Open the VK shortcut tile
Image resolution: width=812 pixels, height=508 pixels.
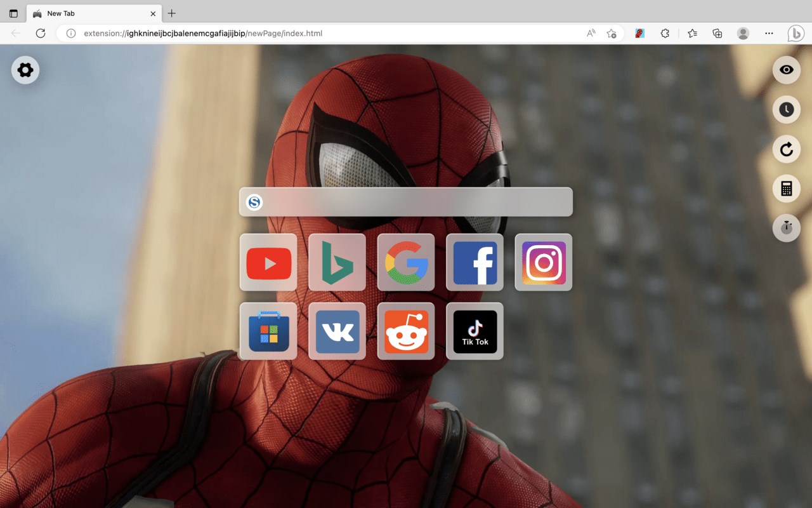click(337, 331)
